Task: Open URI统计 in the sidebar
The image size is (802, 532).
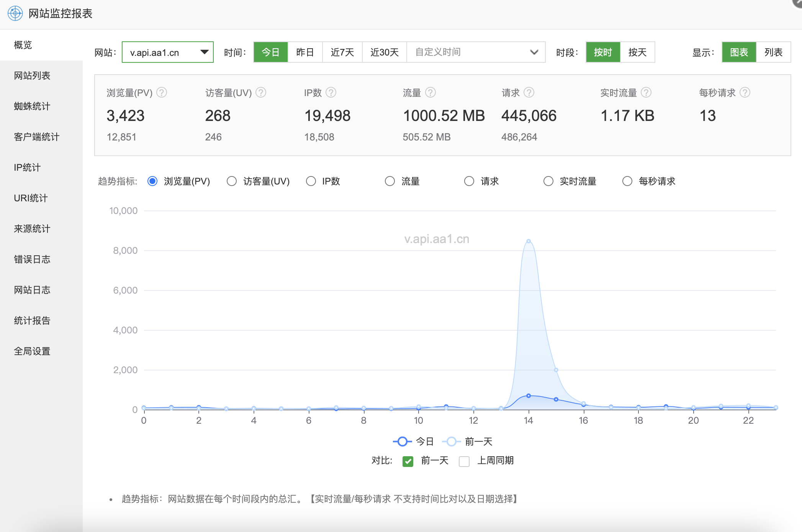Action: (x=41, y=198)
